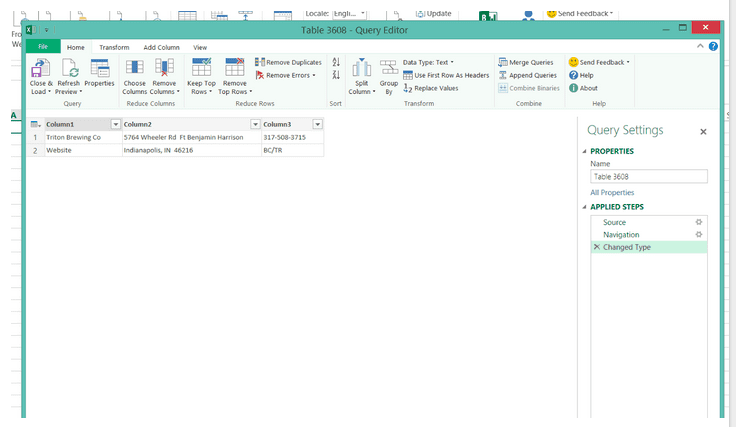Open the quick access toolbar dropdown arrow
Image resolution: width=736 pixels, height=427 pixels.
46,30
